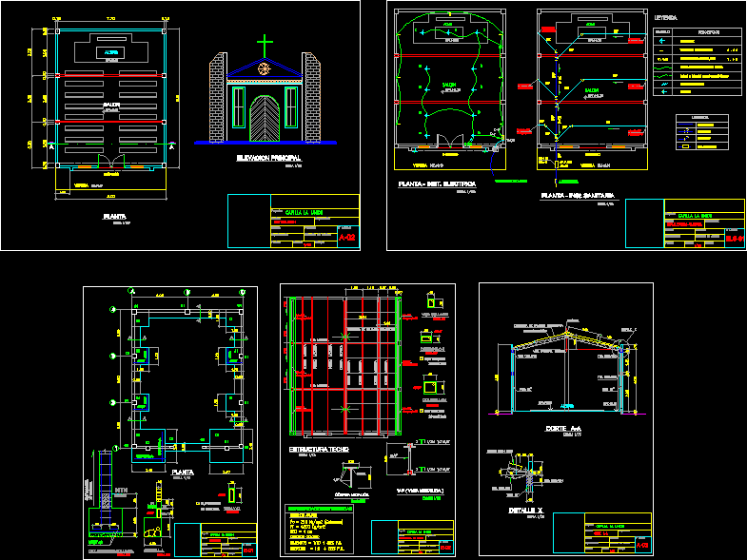Image resolution: width=747 pixels, height=560 pixels.
Task: Click the foundation plan drawing on bottom-left sheet
Action: (x=186, y=380)
